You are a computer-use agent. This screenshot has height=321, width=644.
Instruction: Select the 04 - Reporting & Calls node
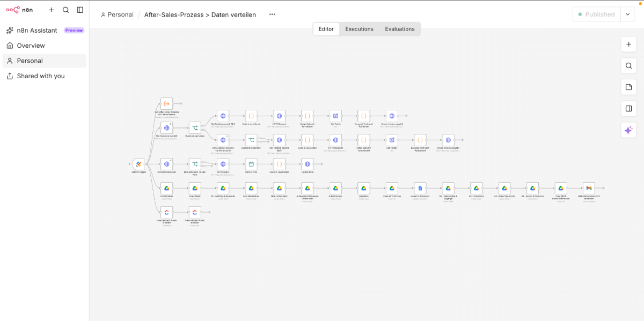pos(504,188)
